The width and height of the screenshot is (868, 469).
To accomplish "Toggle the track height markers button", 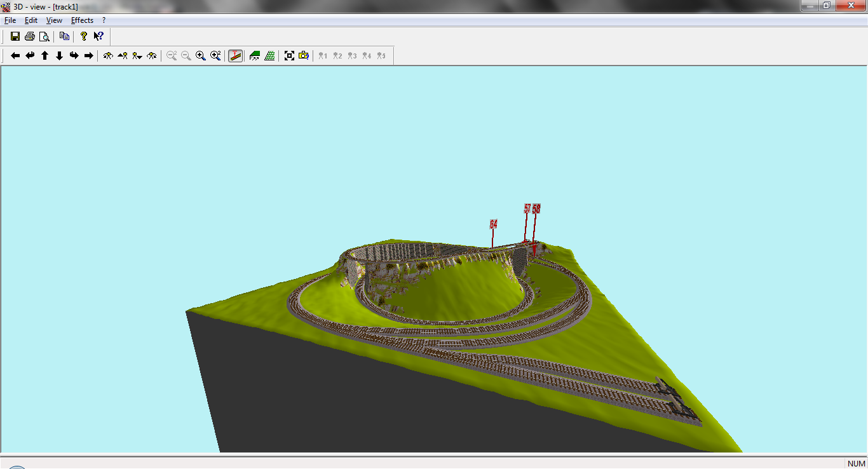I will click(236, 56).
